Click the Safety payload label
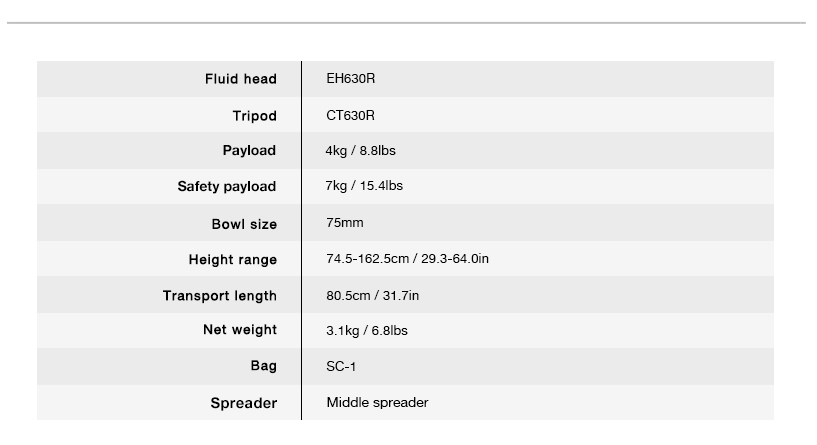The image size is (817, 445). pyautogui.click(x=227, y=187)
